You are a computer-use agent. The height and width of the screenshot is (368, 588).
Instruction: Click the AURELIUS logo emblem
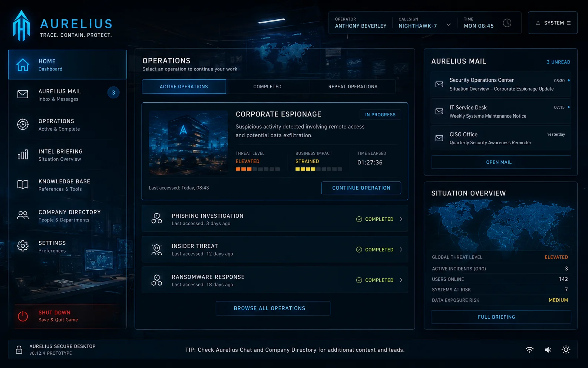[x=22, y=26]
